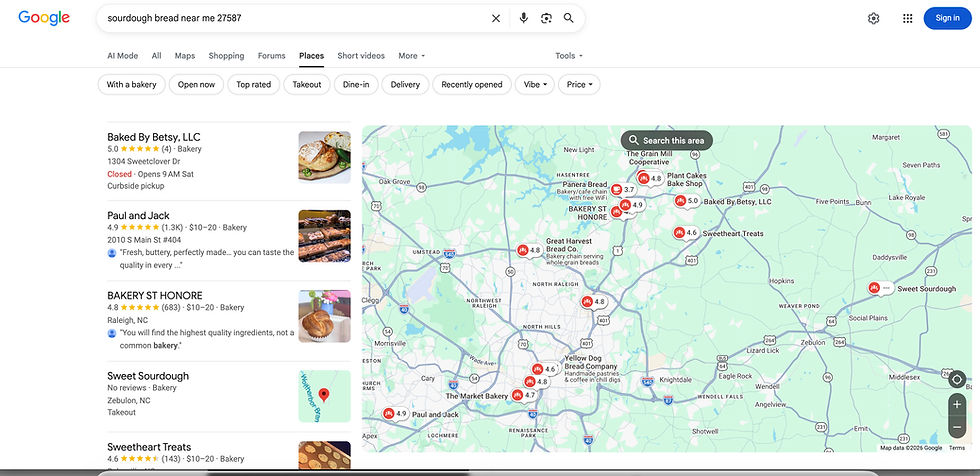Click the Sign in button
The width and height of the screenshot is (980, 476).
(x=948, y=18)
